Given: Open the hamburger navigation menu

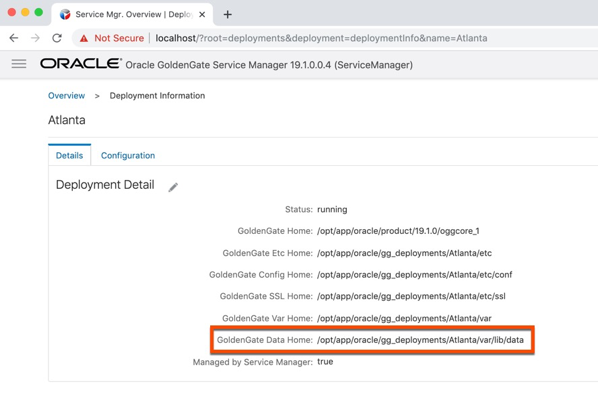Looking at the screenshot, I should (x=19, y=64).
